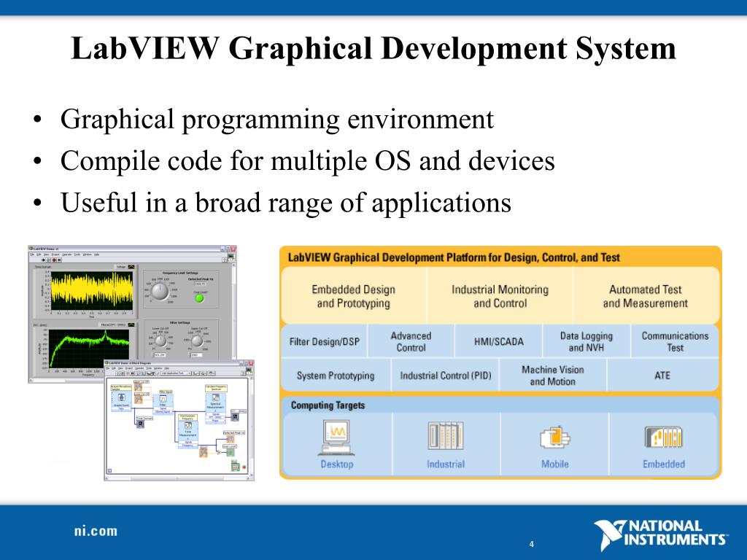
Task: Click the National Instruments logo
Action: 661,534
